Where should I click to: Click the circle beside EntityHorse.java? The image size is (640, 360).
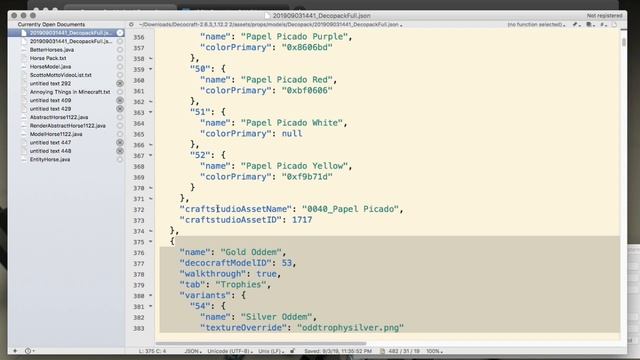(120, 159)
